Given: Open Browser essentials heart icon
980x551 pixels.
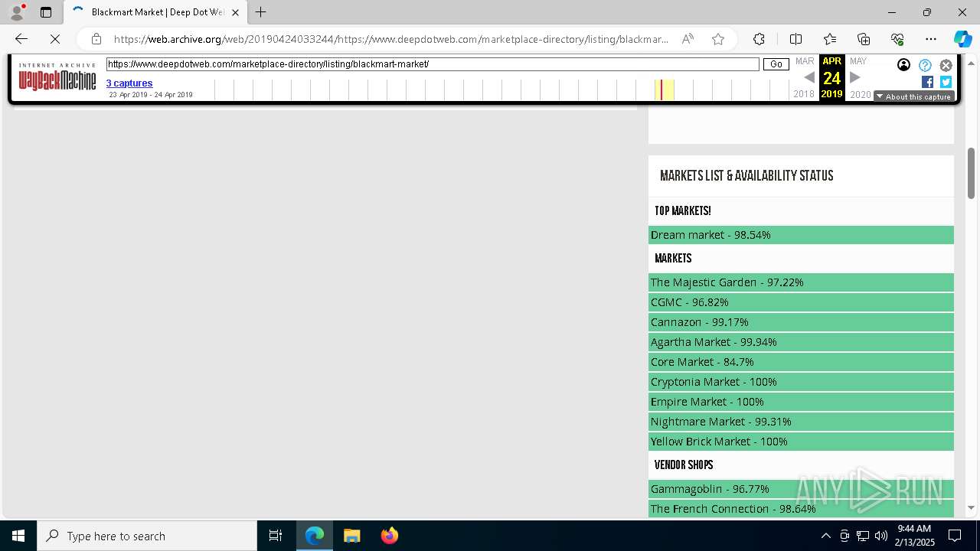Looking at the screenshot, I should 897,39.
